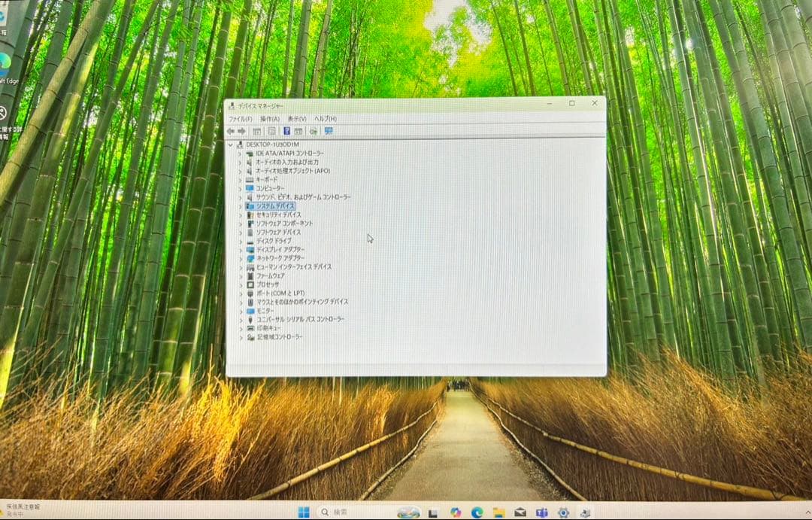Open the Mail app on the taskbar
Screen dimensions: 812x520
(x=520, y=512)
